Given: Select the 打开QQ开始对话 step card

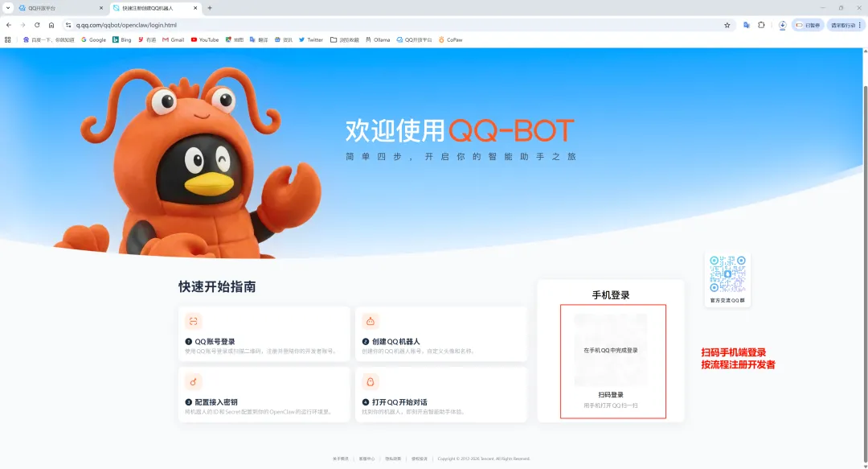Looking at the screenshot, I should pyautogui.click(x=441, y=394).
